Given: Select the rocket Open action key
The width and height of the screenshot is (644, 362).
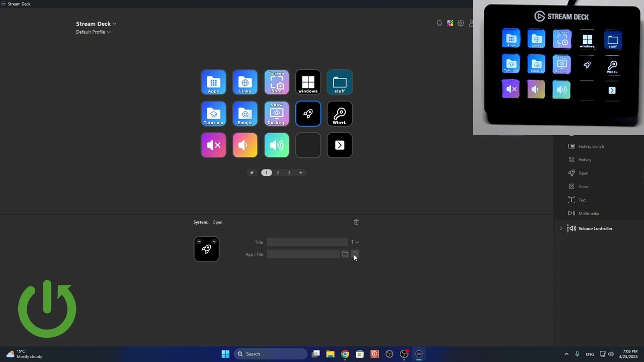Looking at the screenshot, I should click(x=308, y=114).
